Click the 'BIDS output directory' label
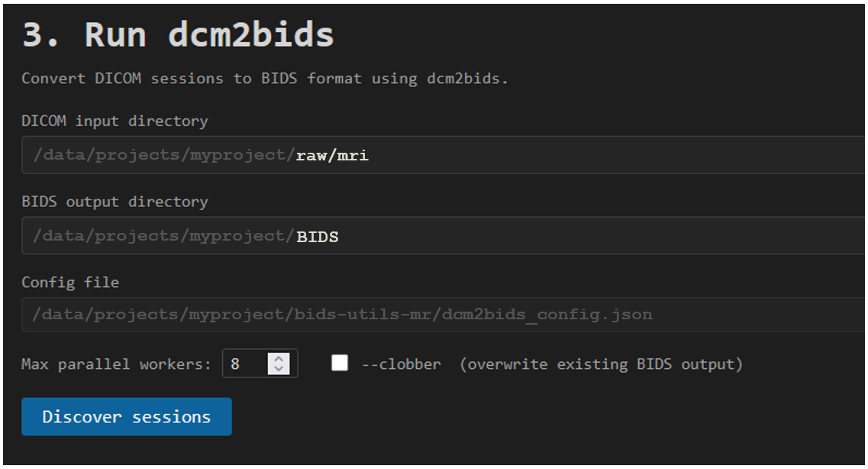 point(115,202)
